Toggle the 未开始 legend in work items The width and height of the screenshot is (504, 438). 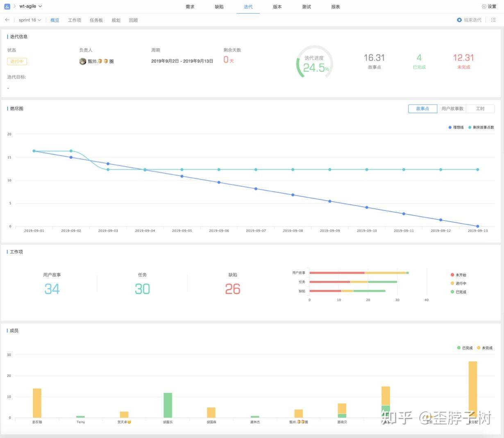coord(459,275)
